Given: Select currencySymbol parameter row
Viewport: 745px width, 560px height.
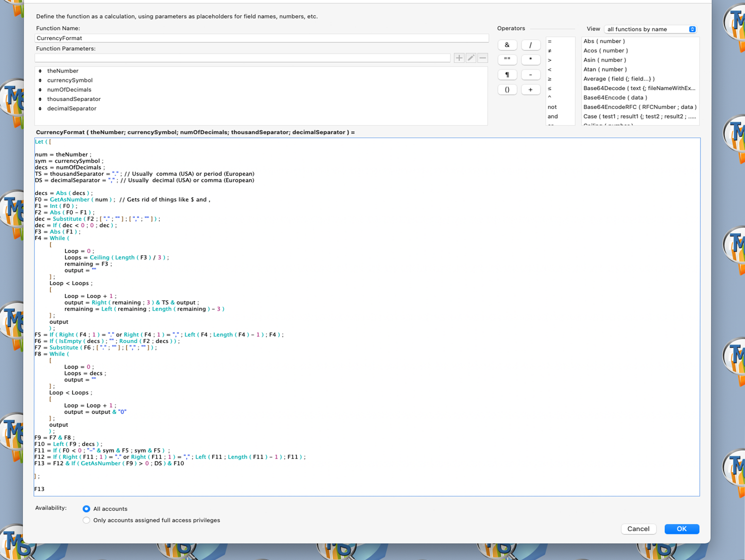Looking at the screenshot, I should point(261,80).
